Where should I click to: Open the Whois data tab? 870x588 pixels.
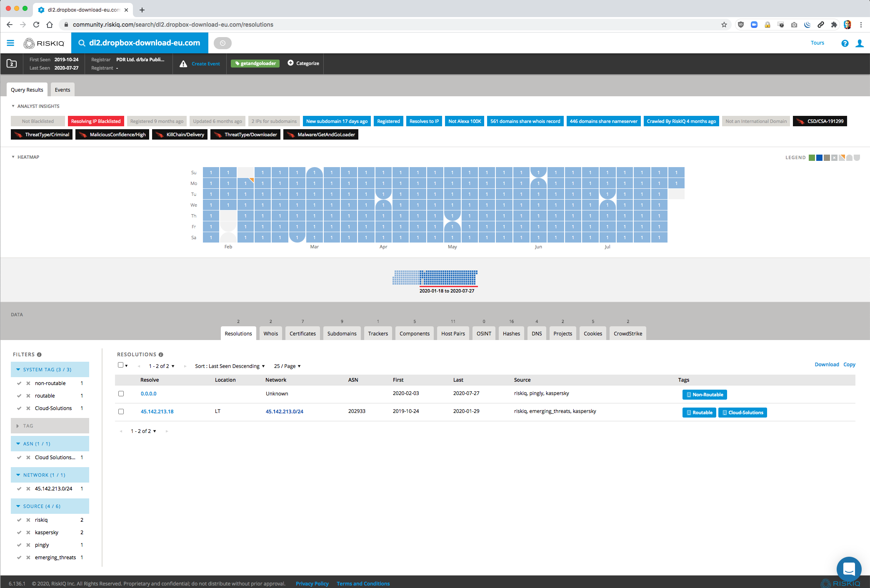[x=271, y=333]
